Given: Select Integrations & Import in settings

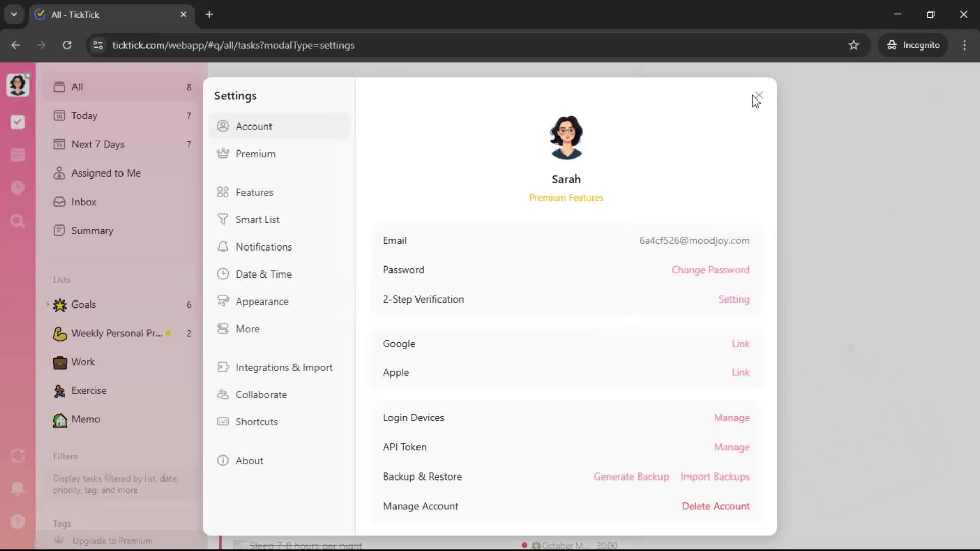Looking at the screenshot, I should (284, 367).
